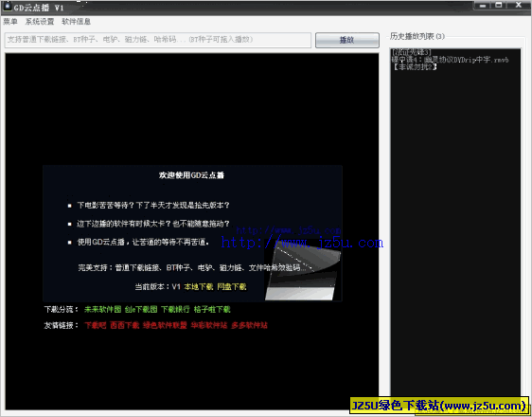
Task: Open the 下载银行 download mirror link
Action: [x=175, y=309]
